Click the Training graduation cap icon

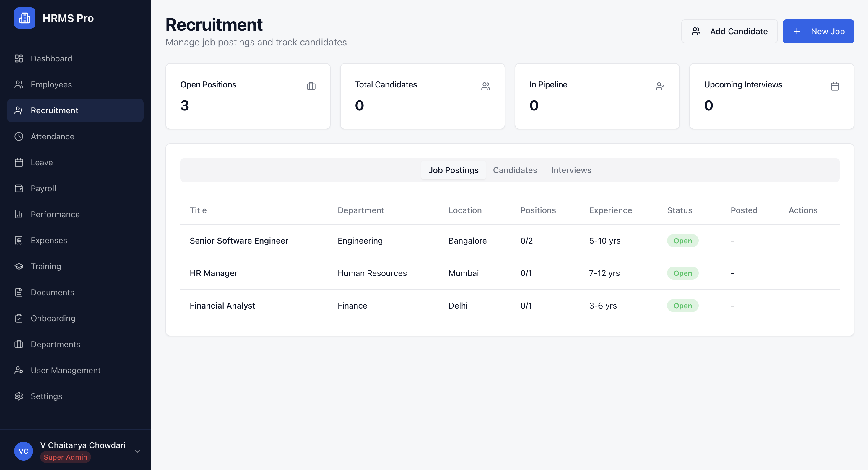pos(19,266)
